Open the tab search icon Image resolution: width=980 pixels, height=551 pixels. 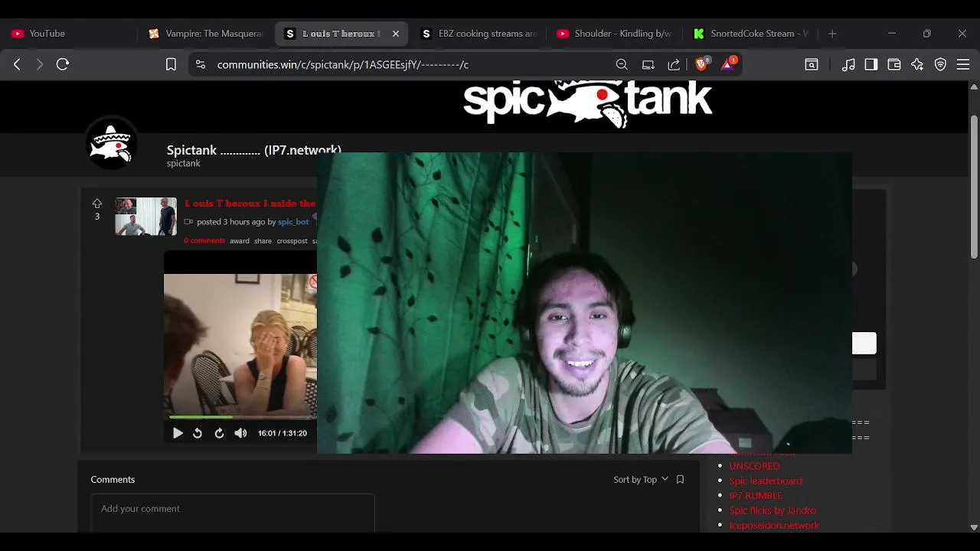click(812, 64)
